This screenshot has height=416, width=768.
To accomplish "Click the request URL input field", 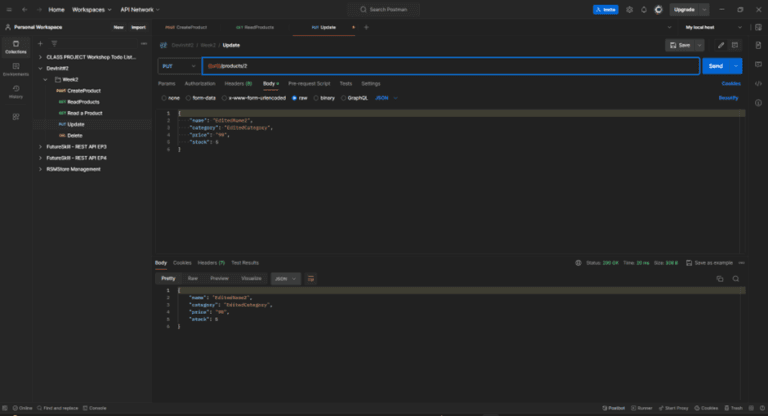I will pyautogui.click(x=451, y=66).
